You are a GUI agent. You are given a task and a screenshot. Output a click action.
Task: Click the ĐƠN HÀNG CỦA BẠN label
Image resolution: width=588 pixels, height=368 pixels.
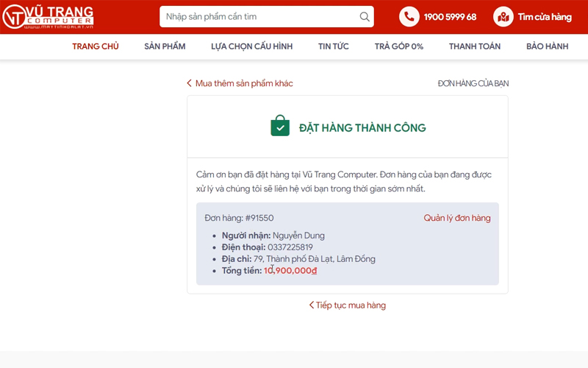(473, 83)
